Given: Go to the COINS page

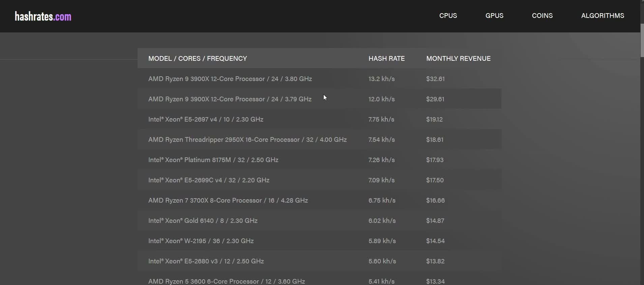Looking at the screenshot, I should [542, 16].
